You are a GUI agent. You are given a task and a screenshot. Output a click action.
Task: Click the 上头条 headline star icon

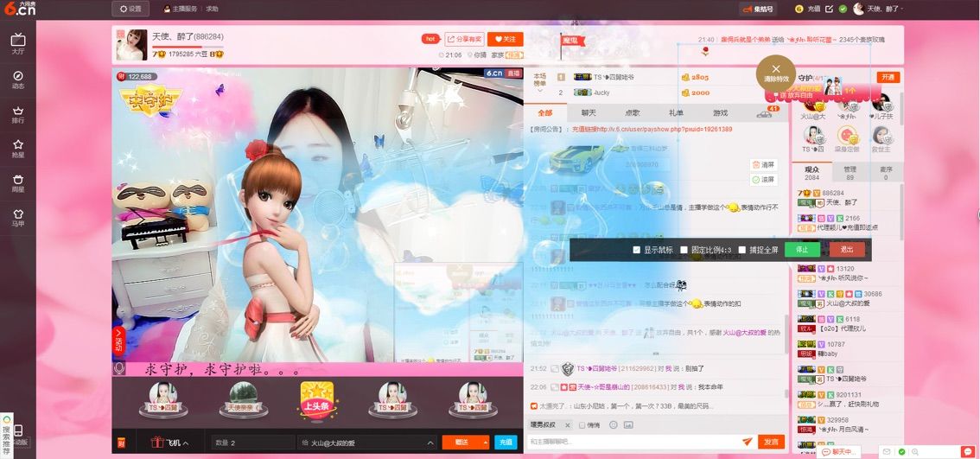pos(317,400)
